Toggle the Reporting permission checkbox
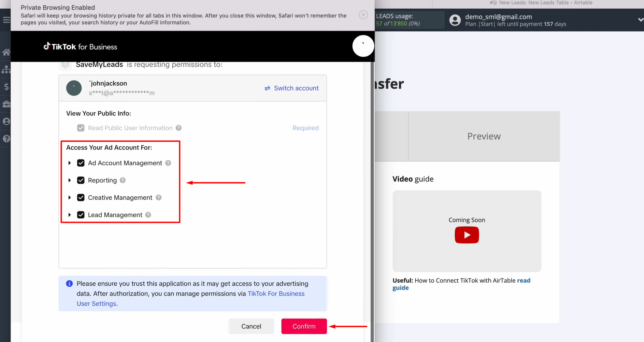Screen dimensions: 644x342 (x=81, y=180)
